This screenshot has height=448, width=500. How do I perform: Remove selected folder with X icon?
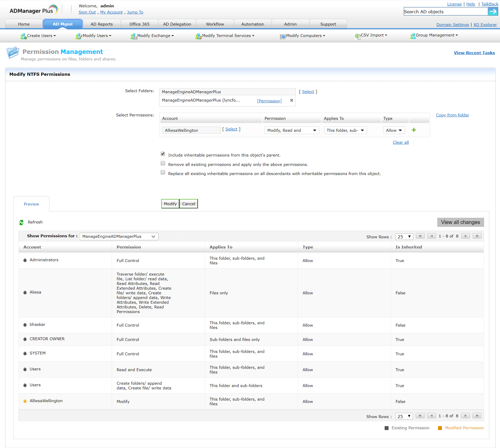pos(292,100)
